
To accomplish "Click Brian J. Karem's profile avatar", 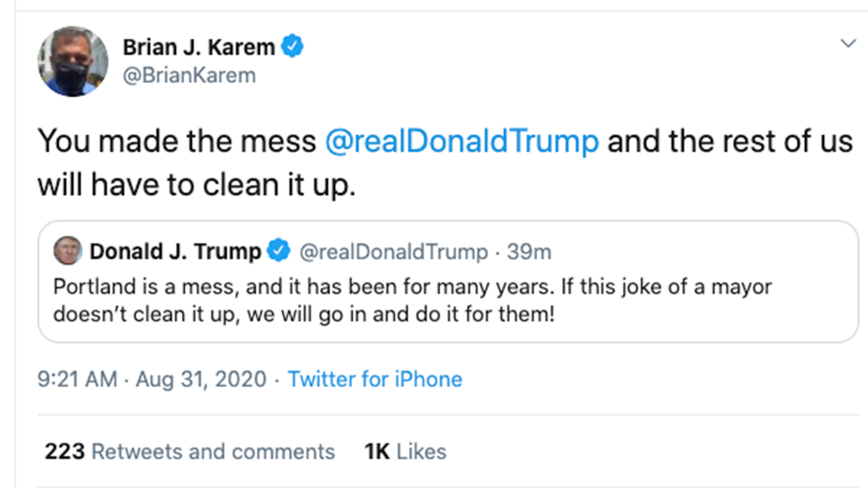I will (72, 61).
